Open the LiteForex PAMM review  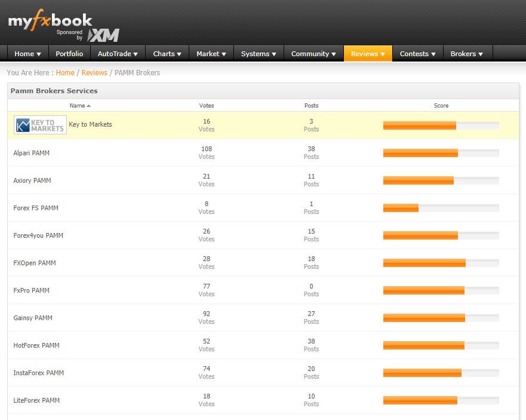36,401
